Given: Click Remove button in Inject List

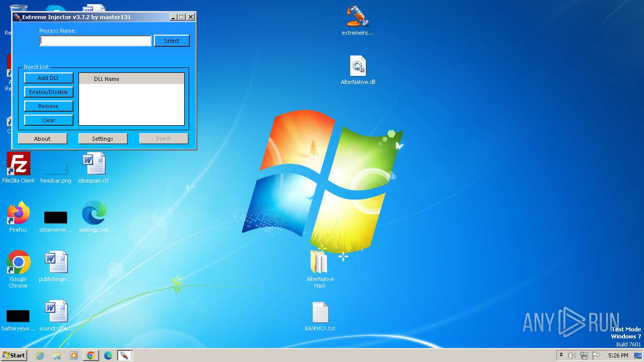Looking at the screenshot, I should (x=48, y=106).
